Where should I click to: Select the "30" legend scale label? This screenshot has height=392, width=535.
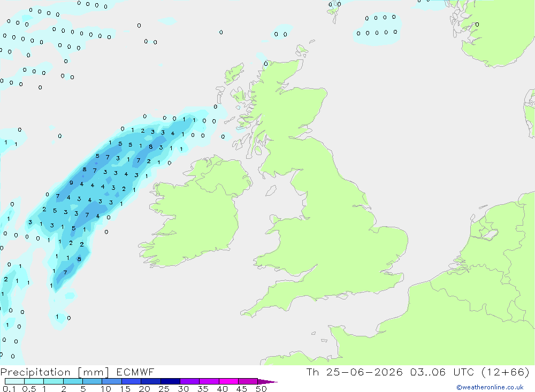183,389
